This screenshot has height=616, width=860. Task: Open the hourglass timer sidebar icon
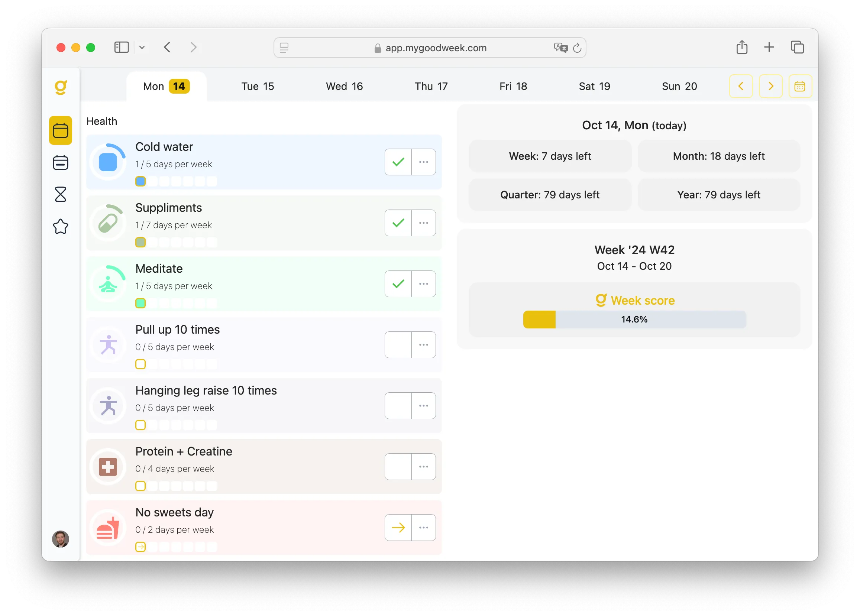[61, 194]
